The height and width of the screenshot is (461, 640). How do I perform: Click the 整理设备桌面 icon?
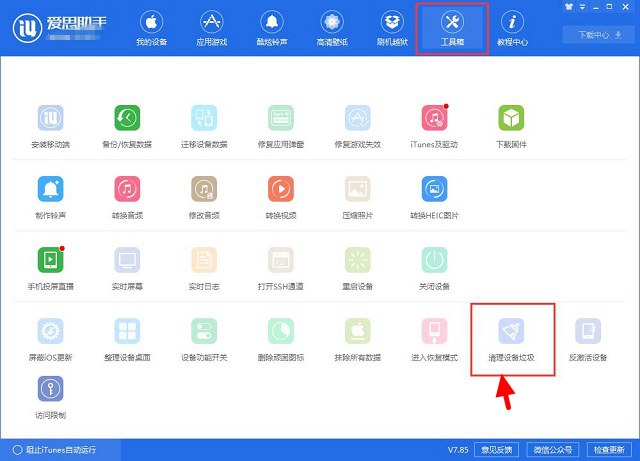[x=127, y=332]
